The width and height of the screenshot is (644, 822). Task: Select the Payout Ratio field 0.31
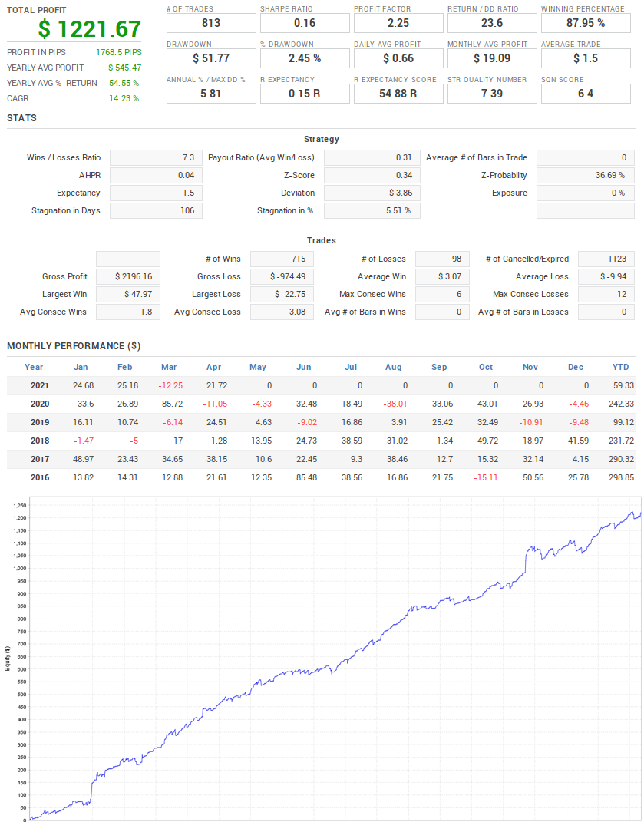pyautogui.click(x=372, y=158)
